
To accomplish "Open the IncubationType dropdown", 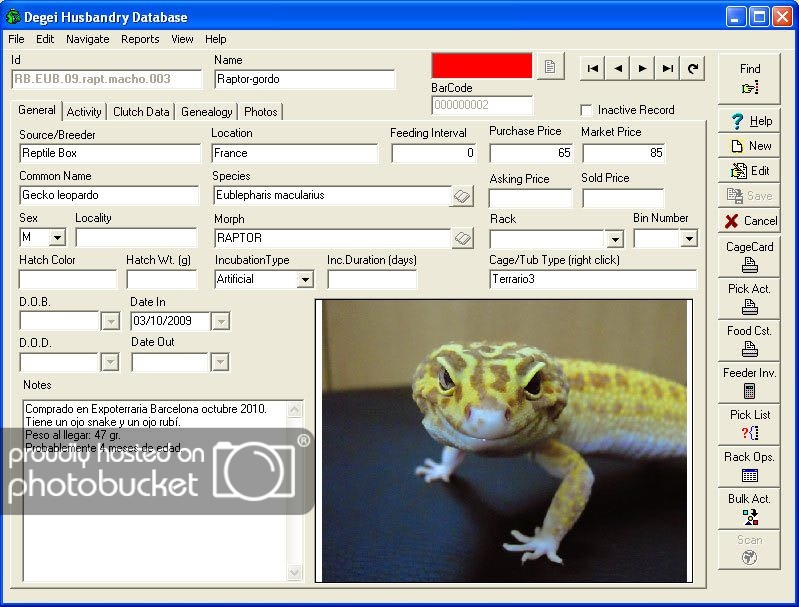I will pyautogui.click(x=305, y=280).
